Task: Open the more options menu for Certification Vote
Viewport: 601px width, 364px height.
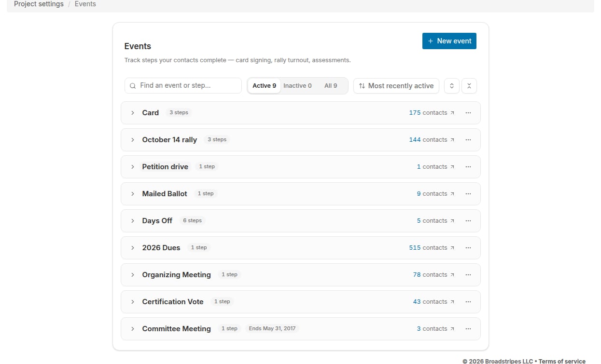Action: 468,302
